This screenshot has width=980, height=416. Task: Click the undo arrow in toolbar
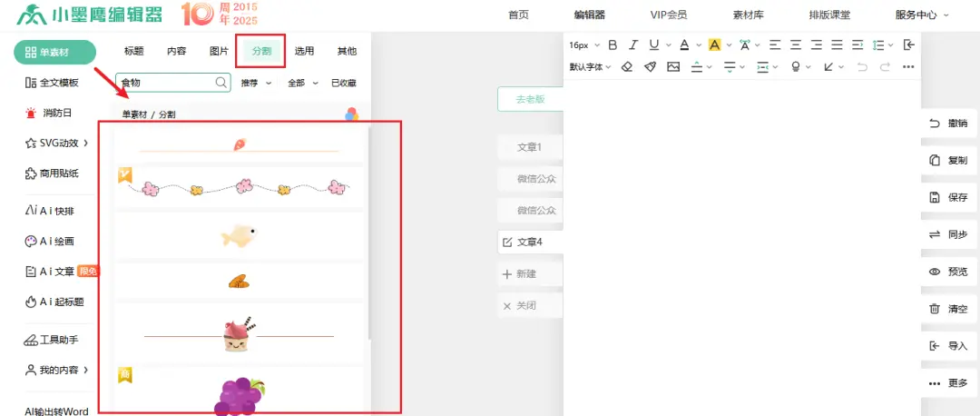863,67
